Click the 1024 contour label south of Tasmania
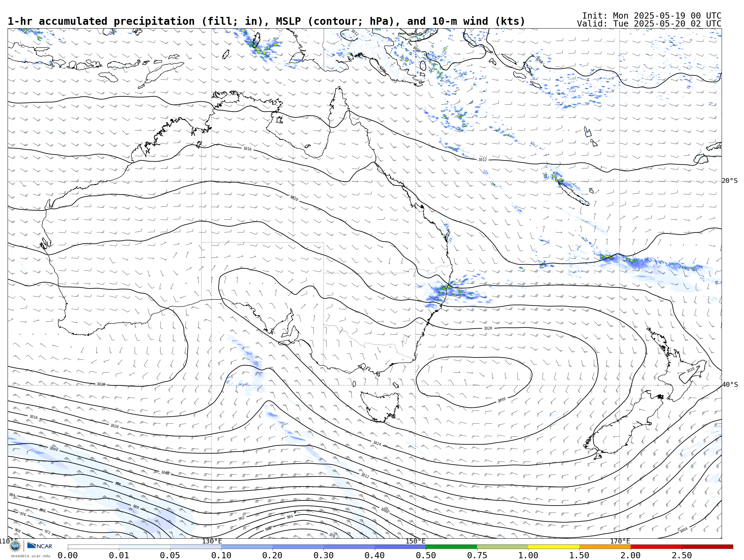This screenshot has width=744, height=560. pyautogui.click(x=377, y=444)
